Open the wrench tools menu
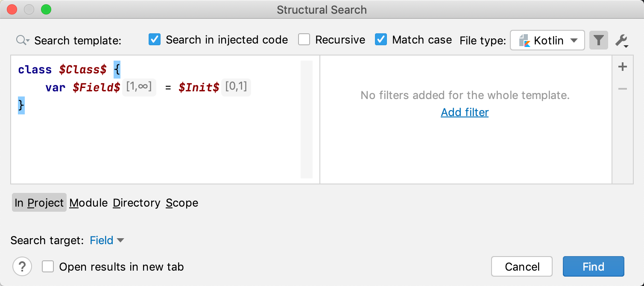This screenshot has width=644, height=286. 621,41
